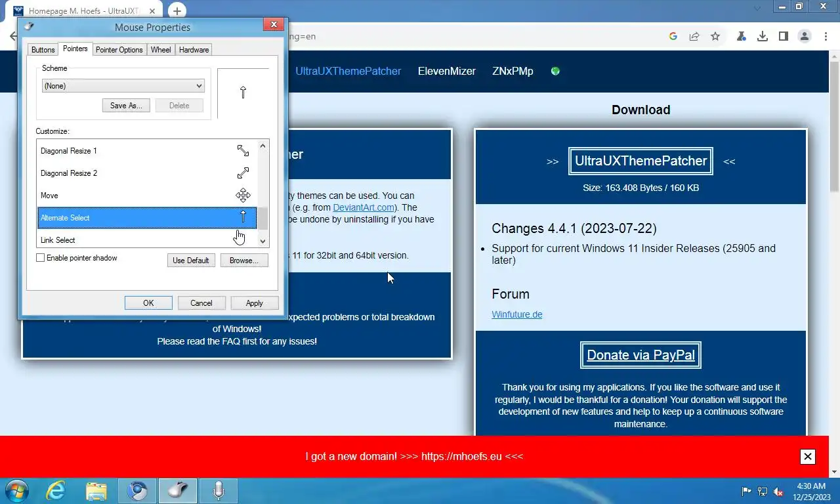The image size is (840, 504).
Task: Click the pointer preview box
Action: (x=243, y=93)
